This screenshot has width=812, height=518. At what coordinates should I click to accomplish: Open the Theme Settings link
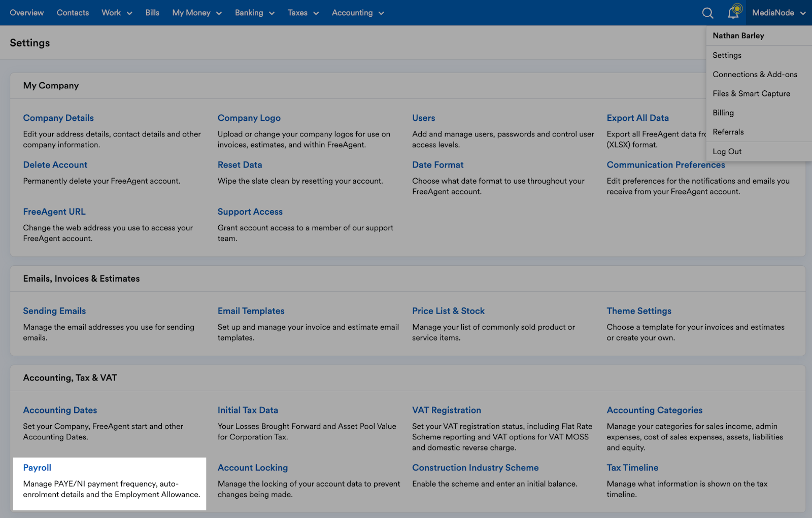tap(639, 311)
